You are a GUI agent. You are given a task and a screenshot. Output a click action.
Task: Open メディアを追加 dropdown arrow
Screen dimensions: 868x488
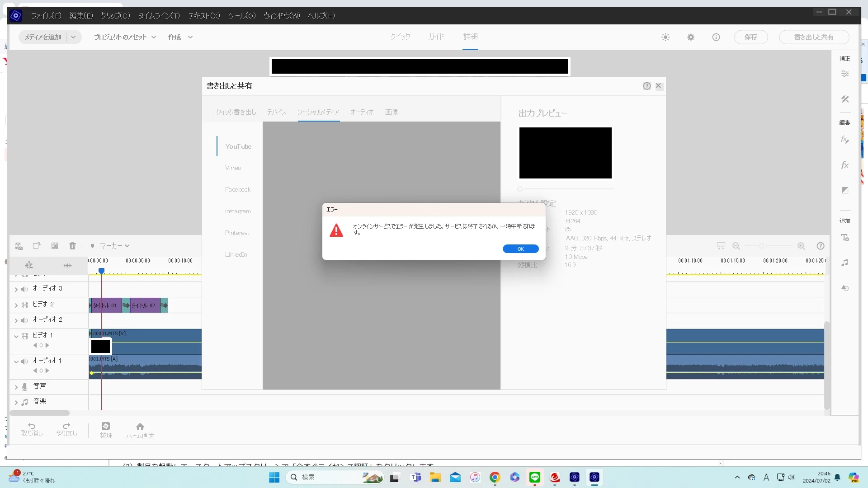(x=73, y=37)
